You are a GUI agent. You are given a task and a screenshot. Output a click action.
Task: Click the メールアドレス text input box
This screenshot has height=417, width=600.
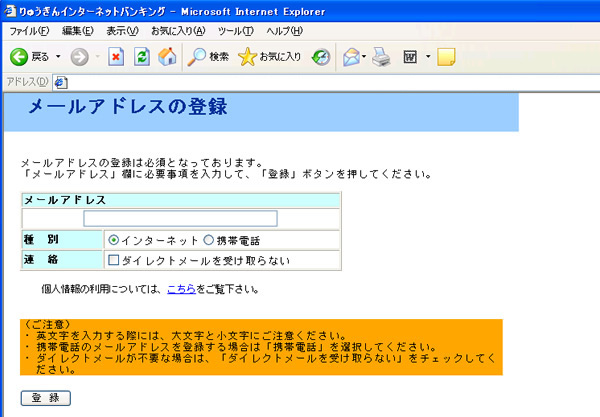point(181,218)
